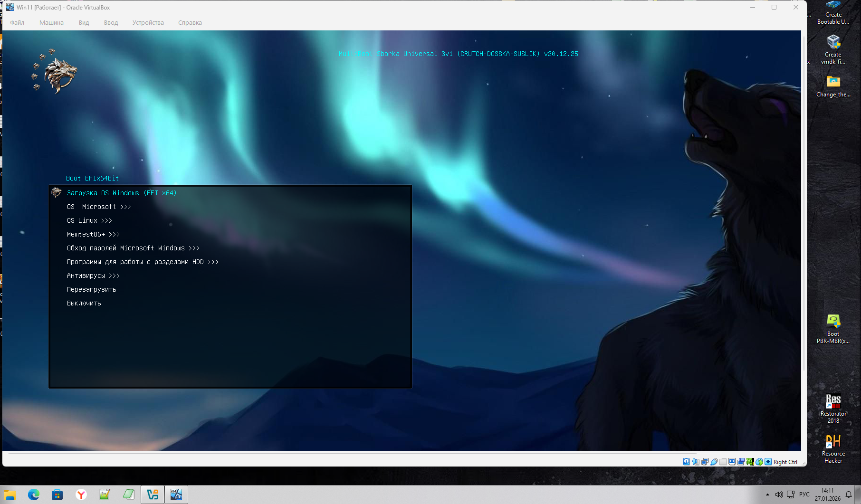This screenshot has height=504, width=861.
Task: Click the notepad-with-pencil taskbar icon
Action: click(105, 494)
